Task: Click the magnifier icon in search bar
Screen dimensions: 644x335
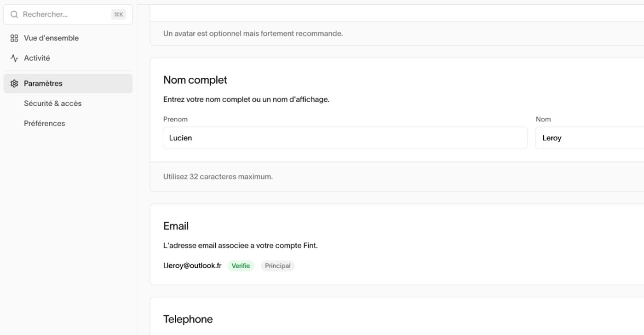Action: pos(14,15)
